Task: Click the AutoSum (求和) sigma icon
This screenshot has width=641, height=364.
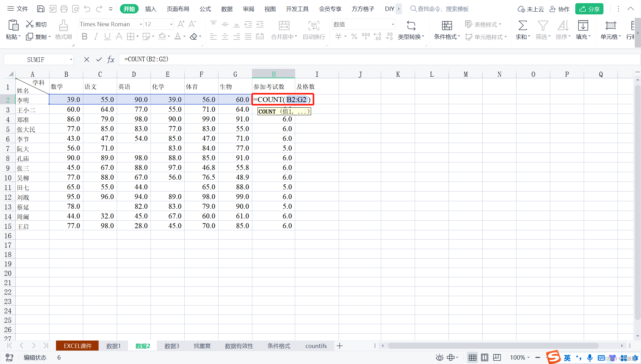Action: click(x=522, y=26)
